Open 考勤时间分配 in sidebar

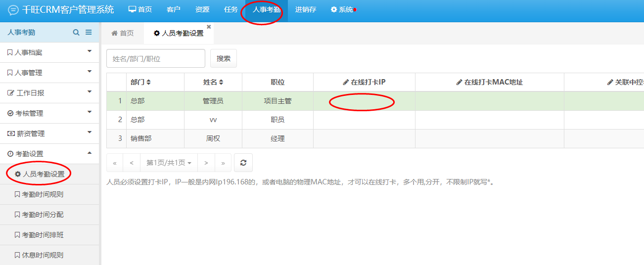49,215
